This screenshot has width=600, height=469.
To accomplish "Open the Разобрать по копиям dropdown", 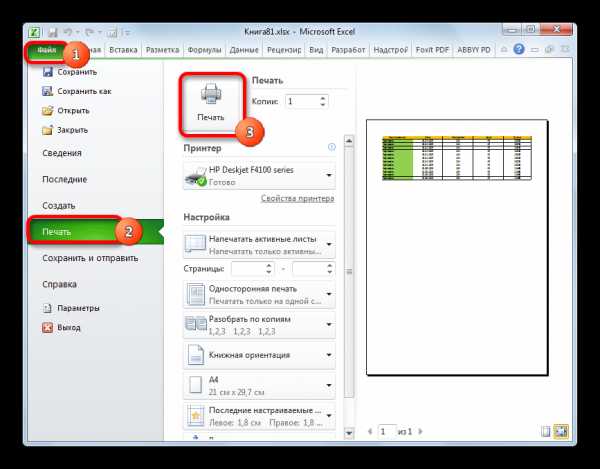I will [259, 325].
